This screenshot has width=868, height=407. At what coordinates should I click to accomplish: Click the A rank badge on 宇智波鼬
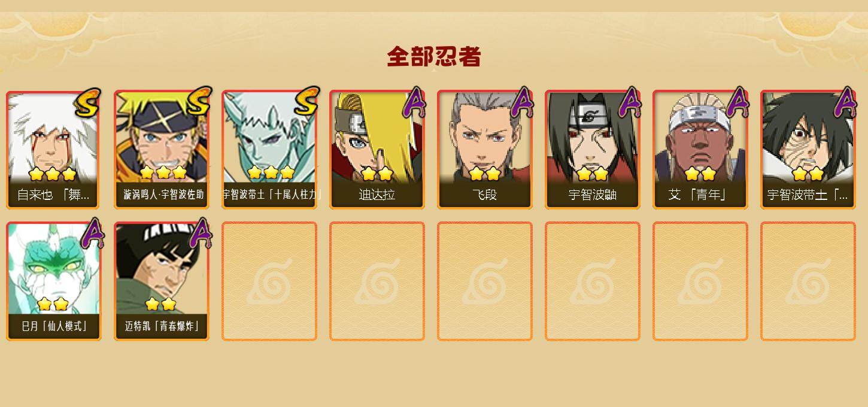point(630,103)
